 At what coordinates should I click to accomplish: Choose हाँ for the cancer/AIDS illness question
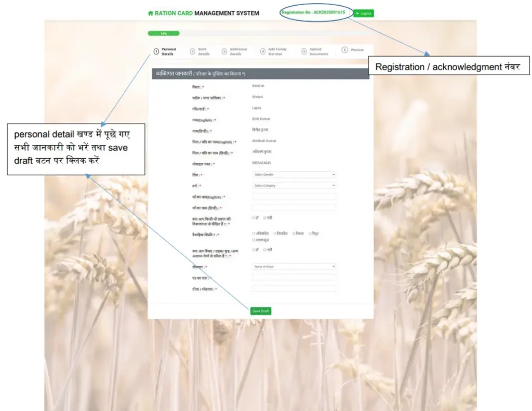coord(254,250)
